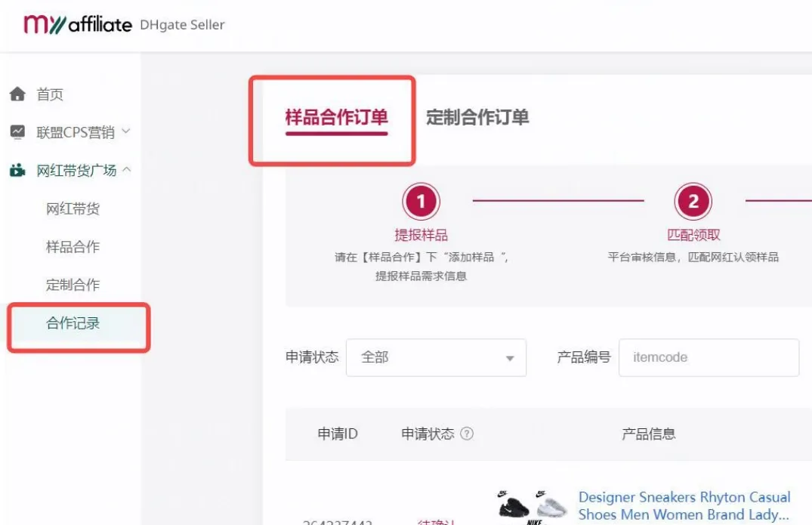812x525 pixels.
Task: Click the myaffiliate logo
Action: point(78,24)
